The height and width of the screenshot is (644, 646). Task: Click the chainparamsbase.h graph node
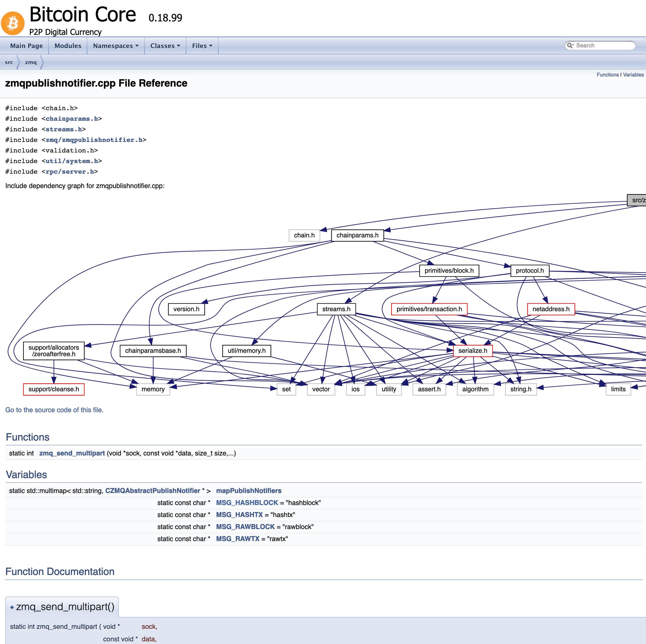[x=153, y=351]
